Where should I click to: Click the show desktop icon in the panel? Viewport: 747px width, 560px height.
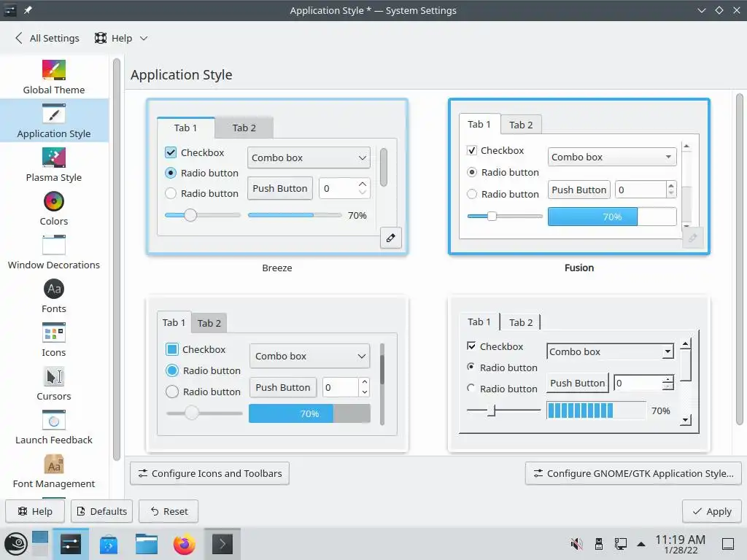pos(728,543)
